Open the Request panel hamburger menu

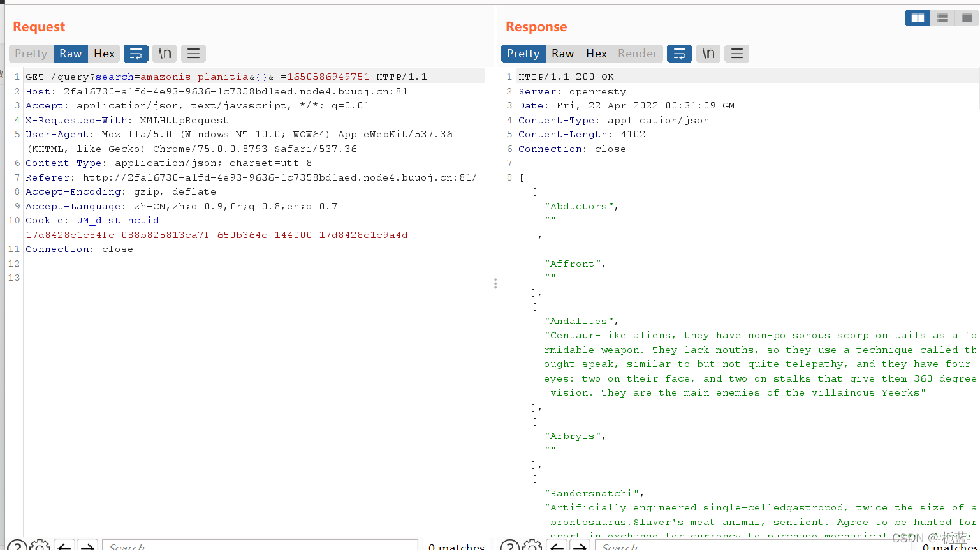[x=193, y=54]
